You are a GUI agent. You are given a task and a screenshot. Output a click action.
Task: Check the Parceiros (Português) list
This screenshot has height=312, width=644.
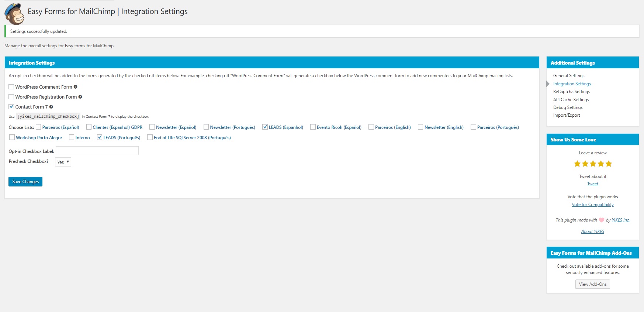tap(473, 127)
